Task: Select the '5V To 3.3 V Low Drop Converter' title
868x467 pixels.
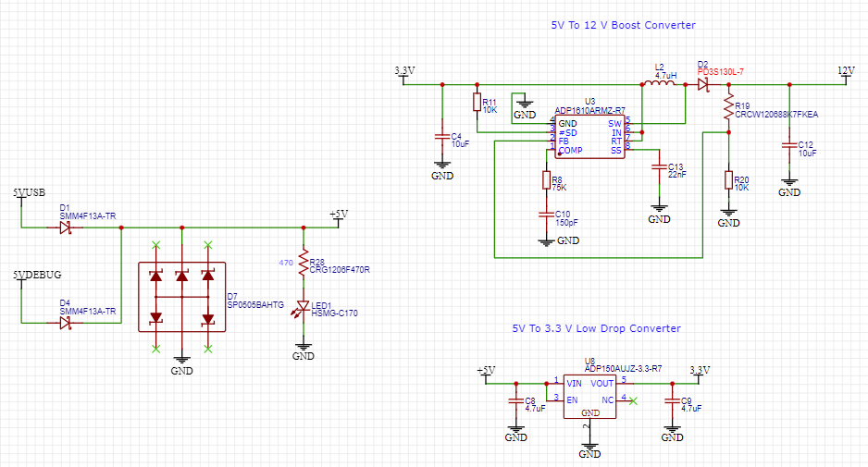Action: [x=596, y=328]
